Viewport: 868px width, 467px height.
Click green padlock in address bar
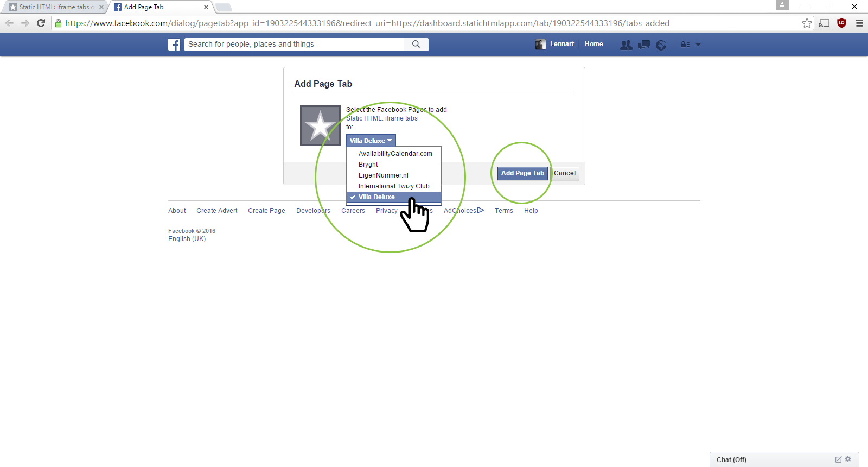[x=58, y=23]
